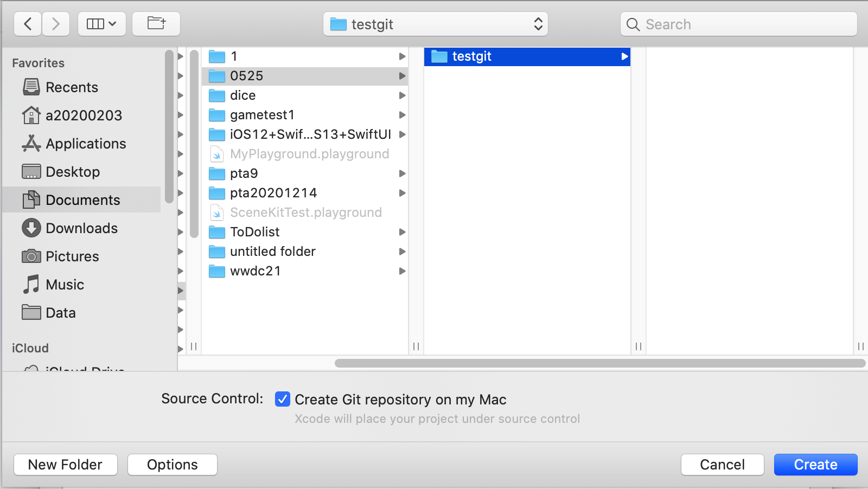This screenshot has width=868, height=489.
Task: Open the Options button
Action: pos(173,465)
